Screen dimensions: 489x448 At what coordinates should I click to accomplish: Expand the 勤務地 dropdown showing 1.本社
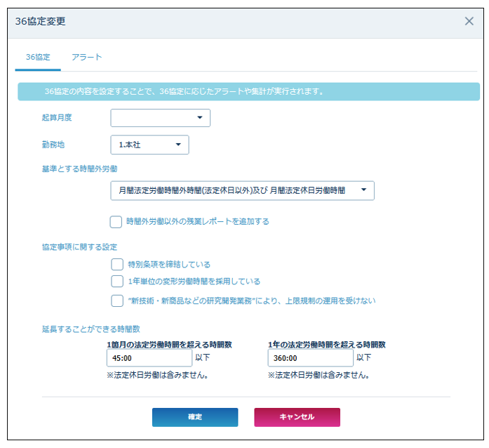(x=149, y=145)
